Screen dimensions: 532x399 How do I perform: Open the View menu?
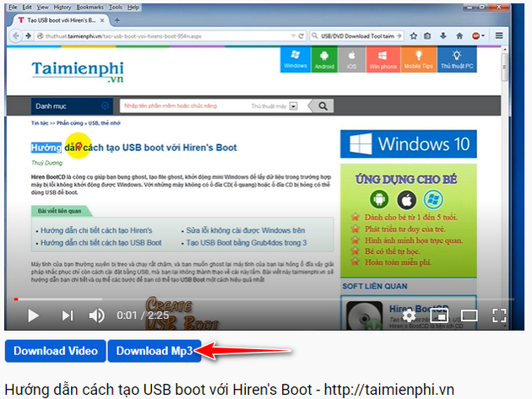[42, 7]
